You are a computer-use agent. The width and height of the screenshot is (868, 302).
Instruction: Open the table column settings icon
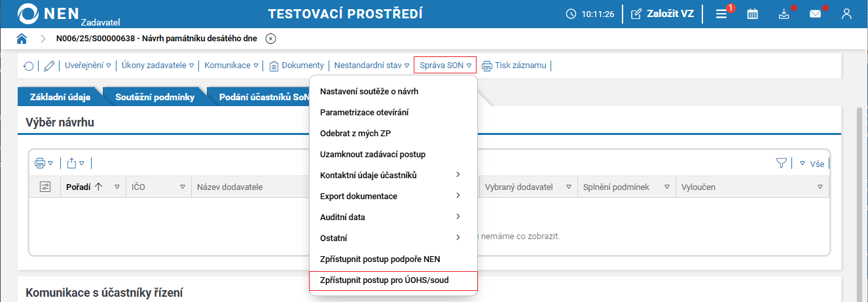45,187
